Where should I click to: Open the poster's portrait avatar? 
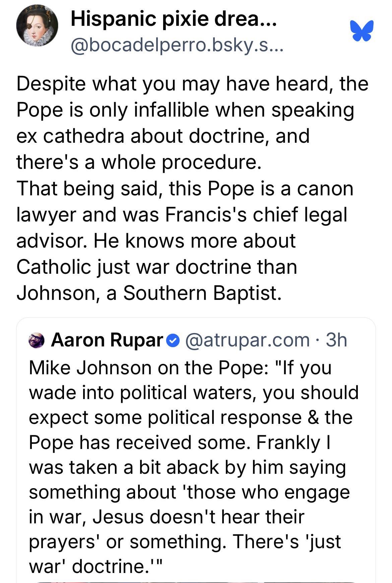pos(37,26)
